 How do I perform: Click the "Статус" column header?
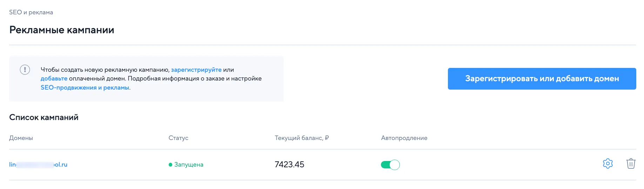click(178, 138)
